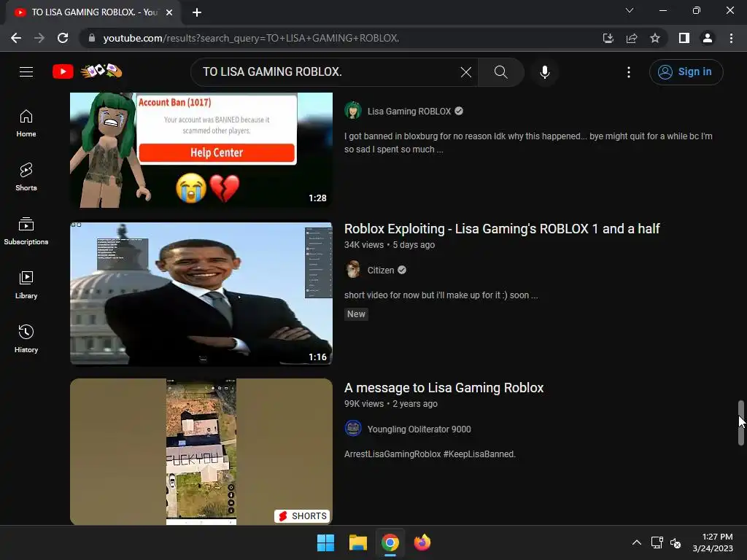The image size is (747, 560).
Task: Open Chrome's three-dot menu
Action: [x=731, y=38]
